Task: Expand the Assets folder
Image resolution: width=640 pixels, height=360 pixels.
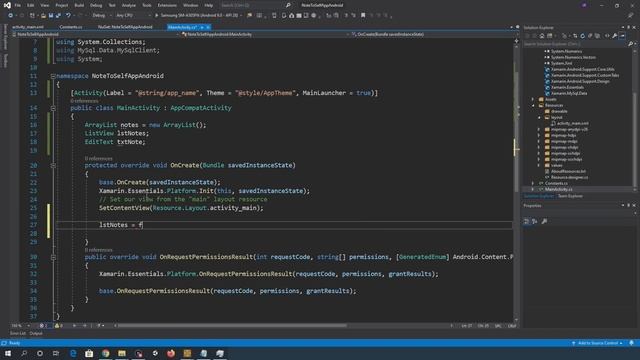Action: (533, 100)
